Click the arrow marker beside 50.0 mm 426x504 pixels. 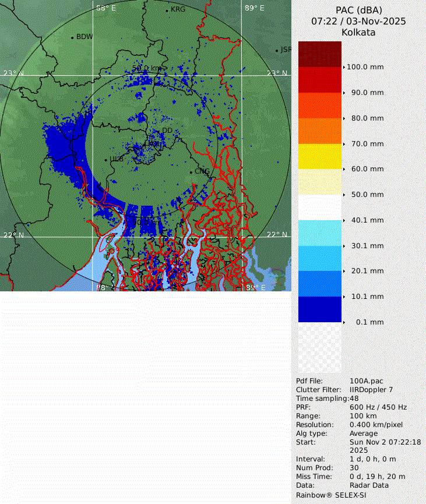coord(344,195)
